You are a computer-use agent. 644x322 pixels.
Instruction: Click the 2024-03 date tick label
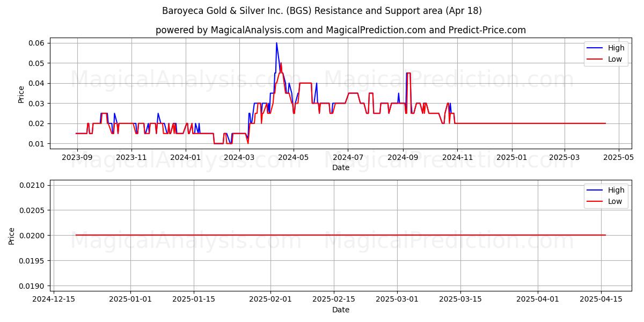click(239, 157)
